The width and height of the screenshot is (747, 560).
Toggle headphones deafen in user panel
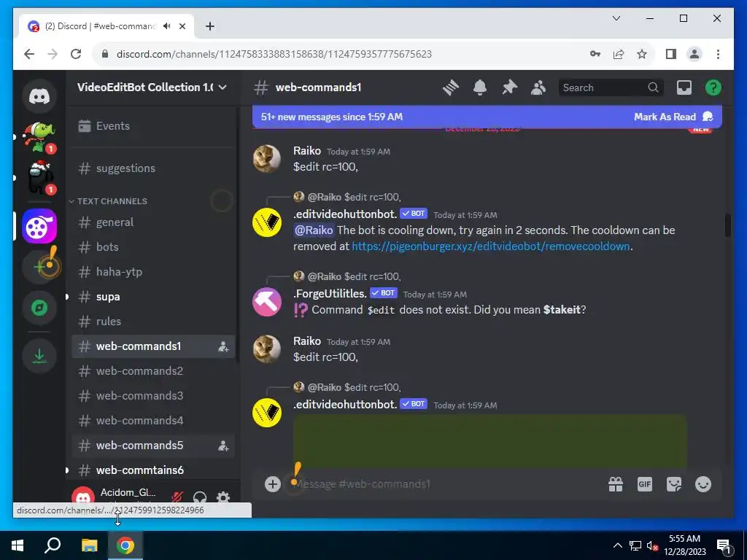[200, 497]
